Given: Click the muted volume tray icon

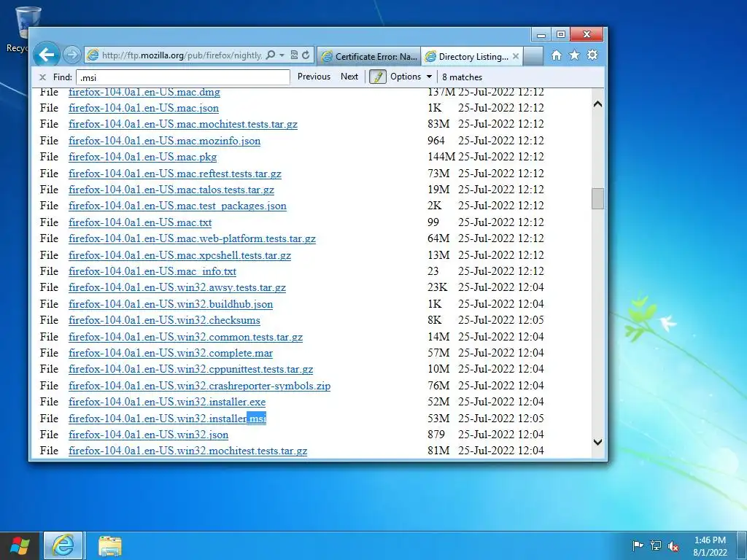Looking at the screenshot, I should pyautogui.click(x=673, y=545).
